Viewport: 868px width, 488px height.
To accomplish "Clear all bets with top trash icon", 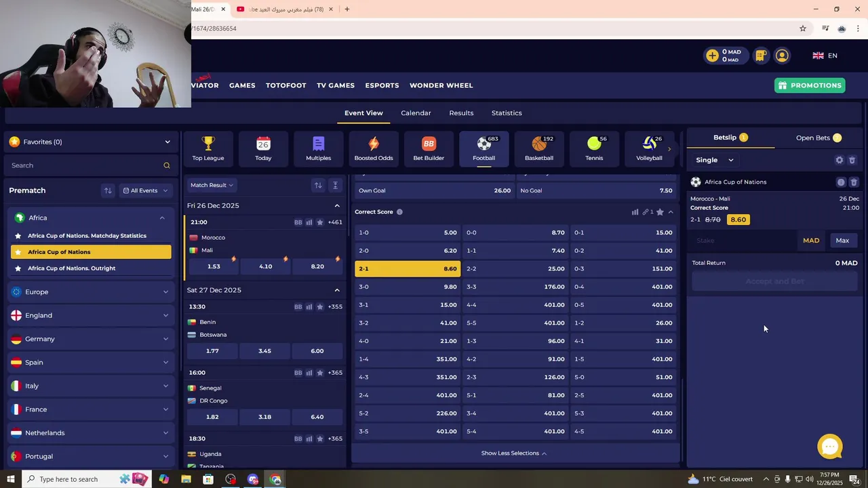I will point(852,160).
